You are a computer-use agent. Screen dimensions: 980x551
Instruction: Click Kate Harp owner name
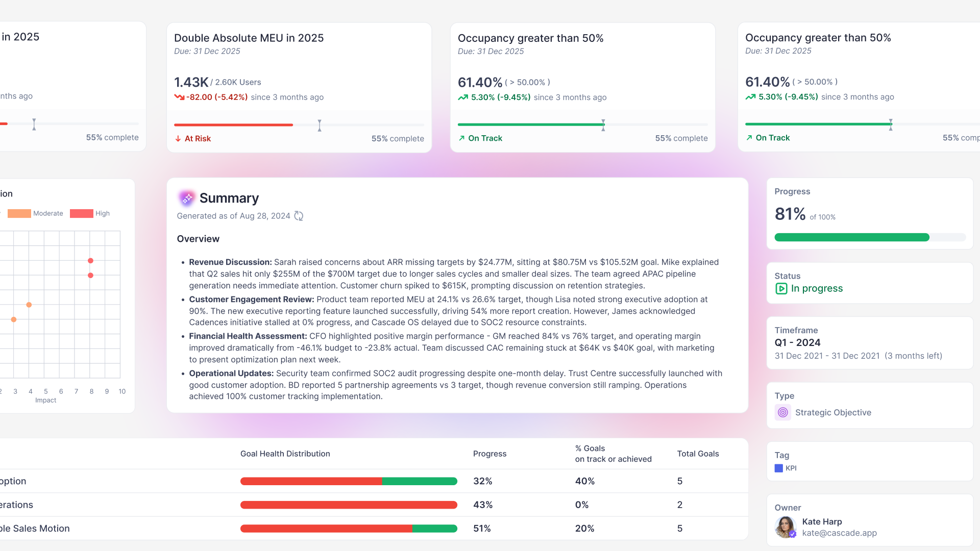click(x=822, y=521)
